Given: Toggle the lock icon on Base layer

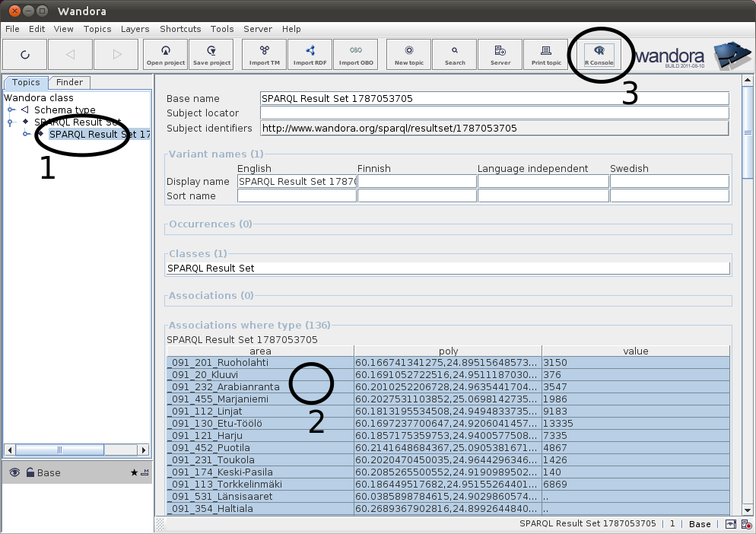Looking at the screenshot, I should [x=30, y=472].
